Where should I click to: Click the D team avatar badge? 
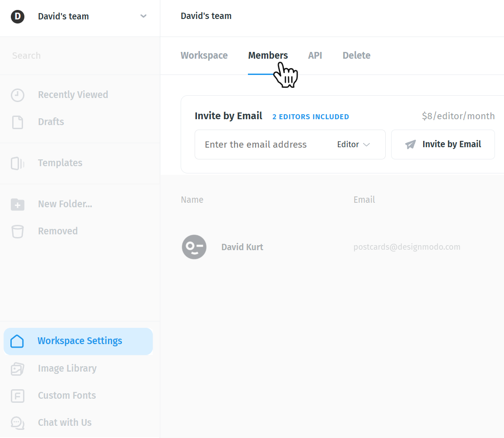click(x=18, y=16)
